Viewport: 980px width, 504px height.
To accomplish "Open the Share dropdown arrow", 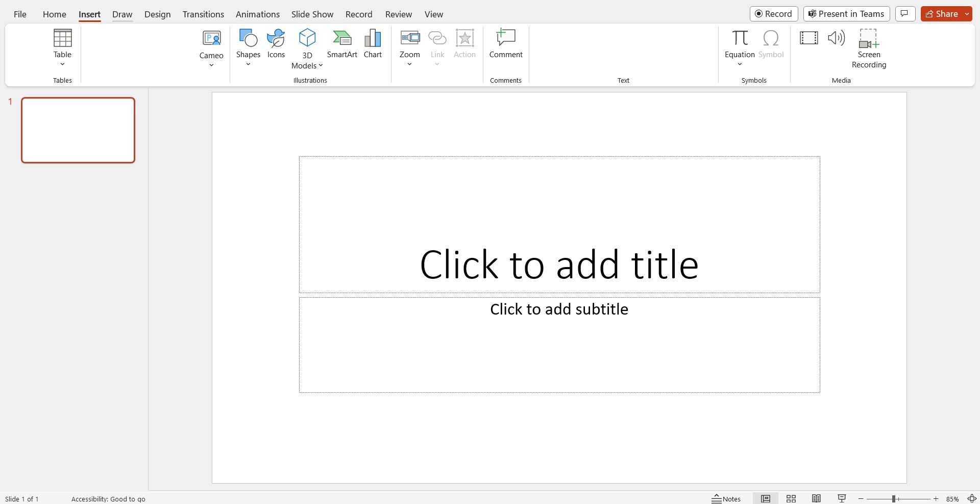I will click(x=967, y=14).
